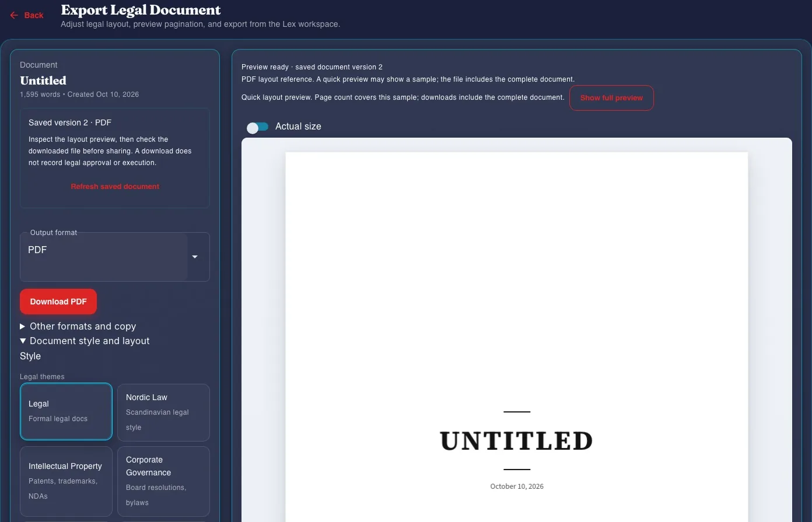Choose the Corporate Governance theme card
Screen dimensions: 812x522
(x=163, y=481)
